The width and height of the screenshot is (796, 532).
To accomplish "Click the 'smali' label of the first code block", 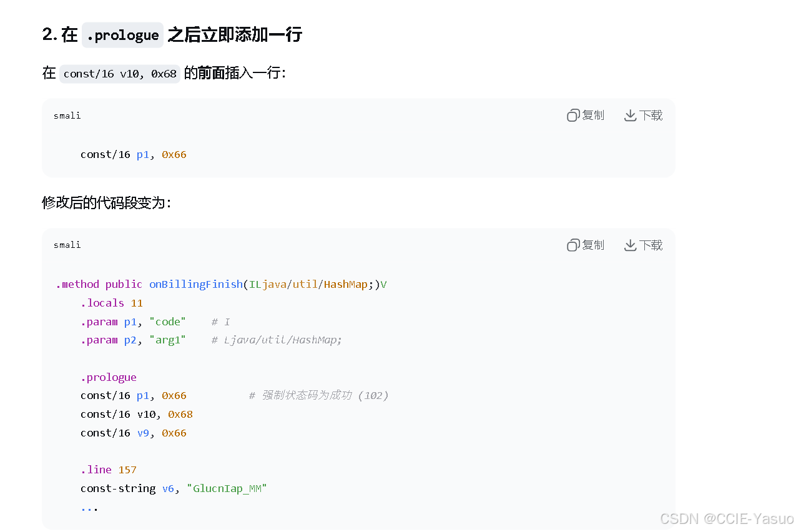I will 67,116.
